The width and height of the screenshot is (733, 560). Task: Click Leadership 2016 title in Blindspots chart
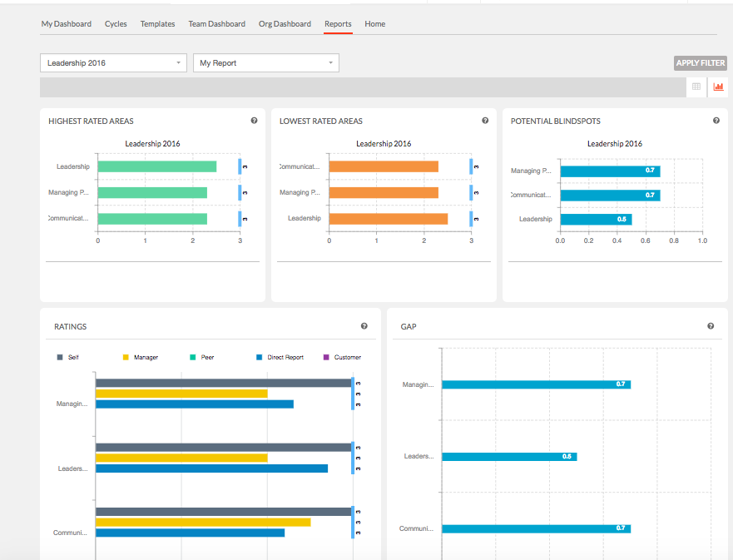615,143
